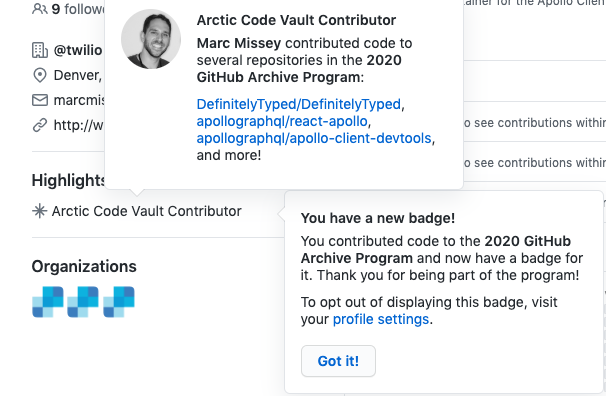Viewport: 606px width, 396px height.
Task: Open the first organization avatar
Action: 48,302
